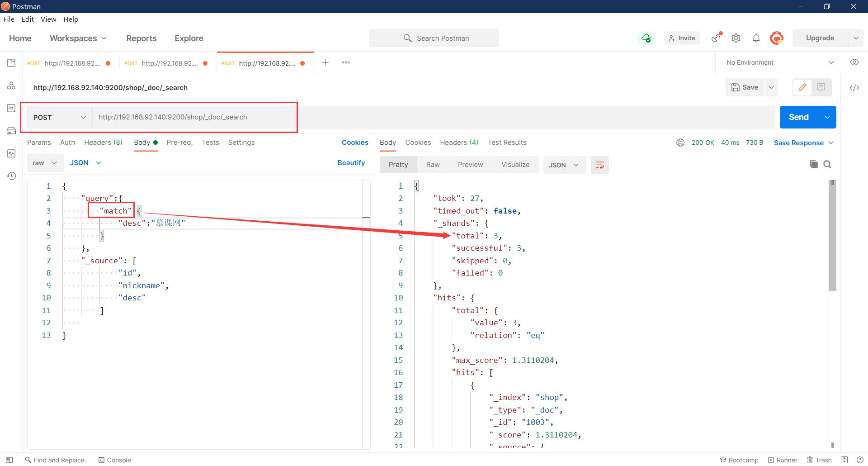Switch to the request Settings tab
The width and height of the screenshot is (868, 466).
click(x=241, y=143)
